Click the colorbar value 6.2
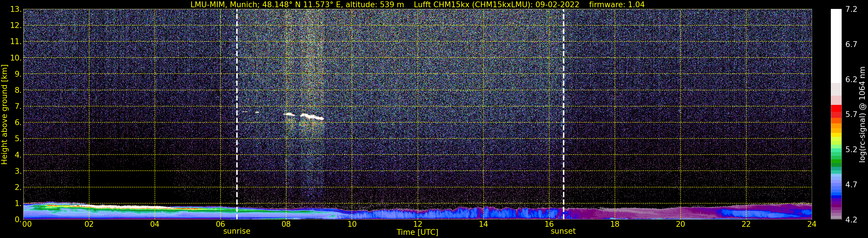Viewport: 868px width, 238px height. [x=851, y=80]
